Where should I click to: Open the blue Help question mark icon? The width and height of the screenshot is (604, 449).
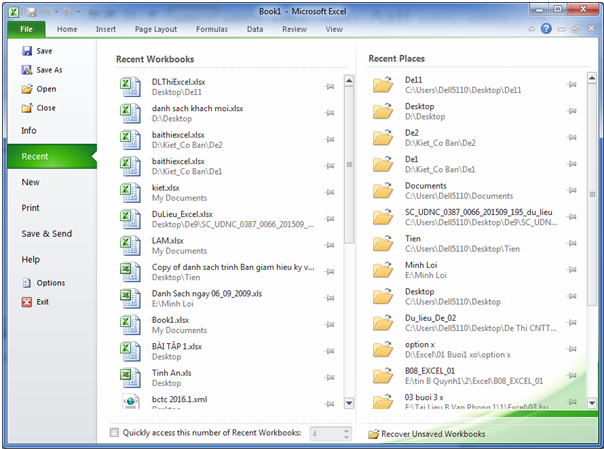point(546,28)
